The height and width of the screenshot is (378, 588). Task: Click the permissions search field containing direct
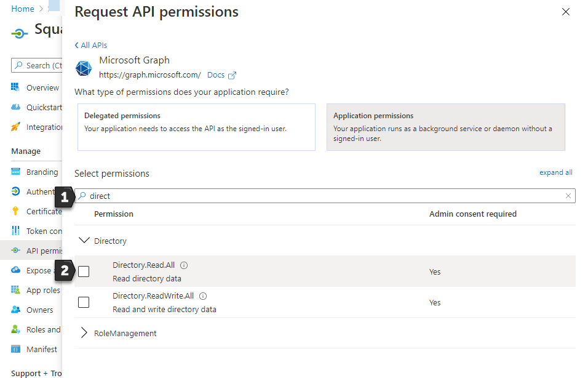coord(325,196)
